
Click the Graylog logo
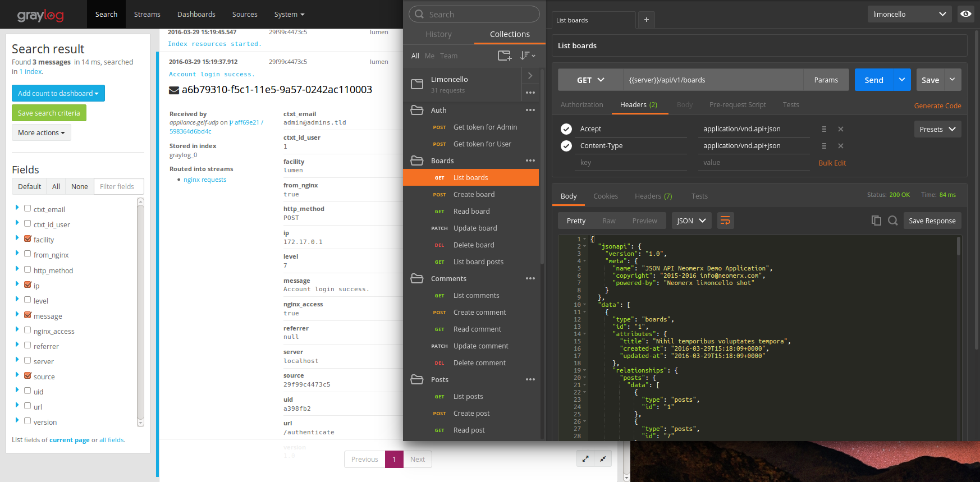tap(40, 15)
